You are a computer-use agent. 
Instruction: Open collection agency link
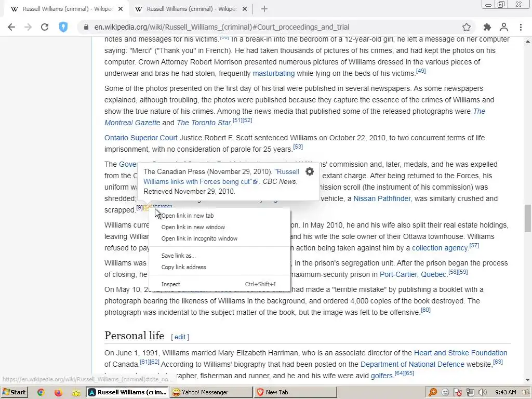(440, 248)
